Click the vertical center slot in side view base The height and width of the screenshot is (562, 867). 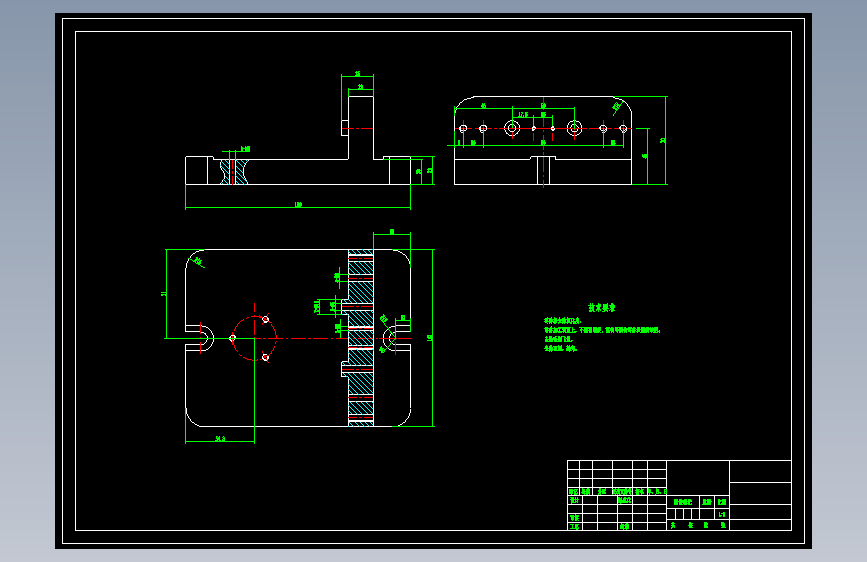pyautogui.click(x=544, y=170)
